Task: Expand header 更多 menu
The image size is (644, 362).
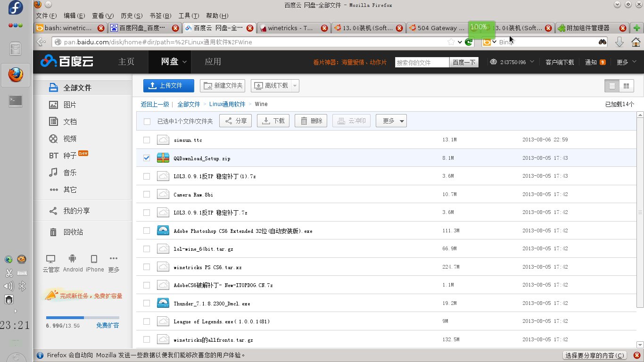Action: (x=627, y=62)
